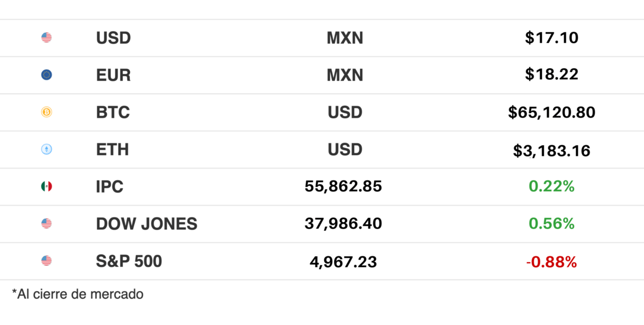644x325 pixels.
Task: Click the US flag beside S&P 500
Action: [x=46, y=261]
